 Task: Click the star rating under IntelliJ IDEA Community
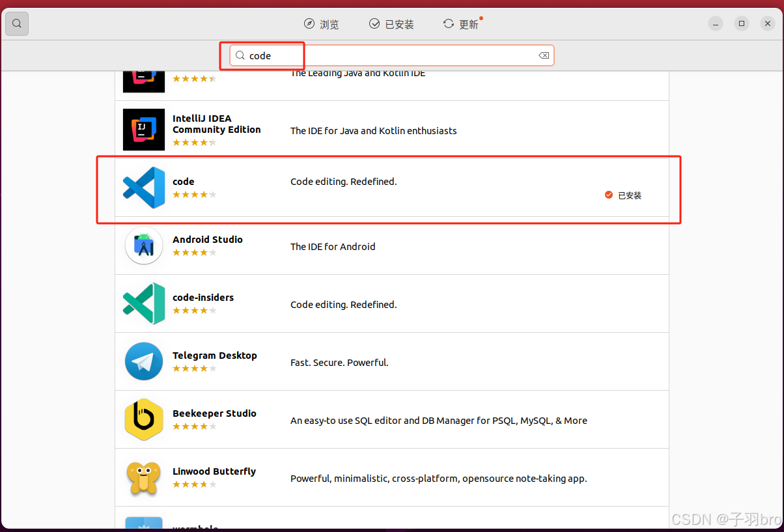coord(195,143)
